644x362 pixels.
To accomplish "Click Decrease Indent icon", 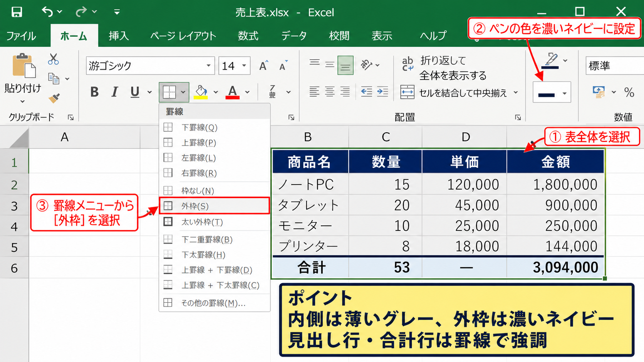I will coord(366,92).
